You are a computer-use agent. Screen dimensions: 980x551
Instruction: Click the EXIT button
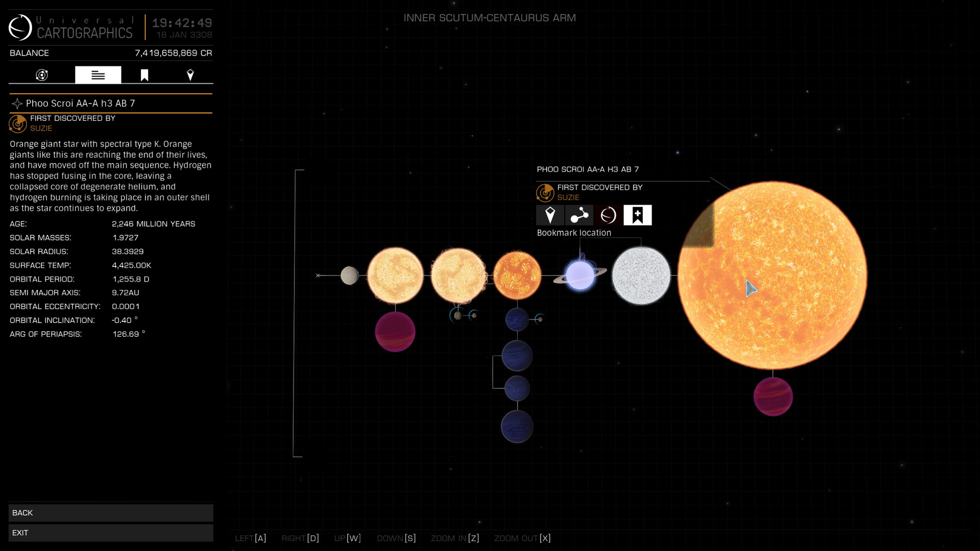(111, 533)
